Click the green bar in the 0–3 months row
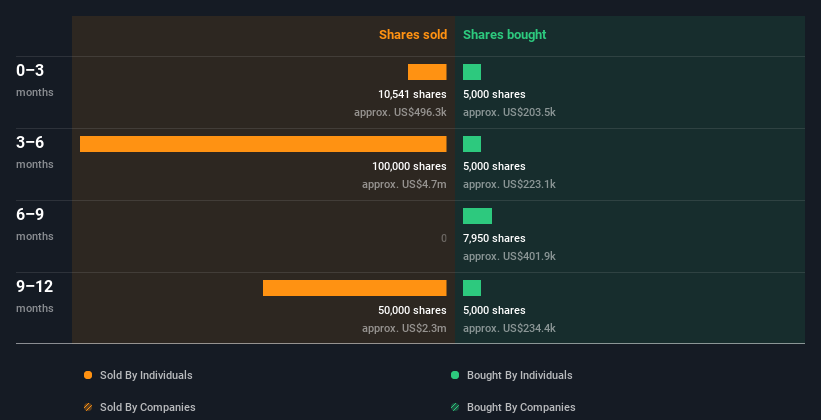 [x=472, y=72]
